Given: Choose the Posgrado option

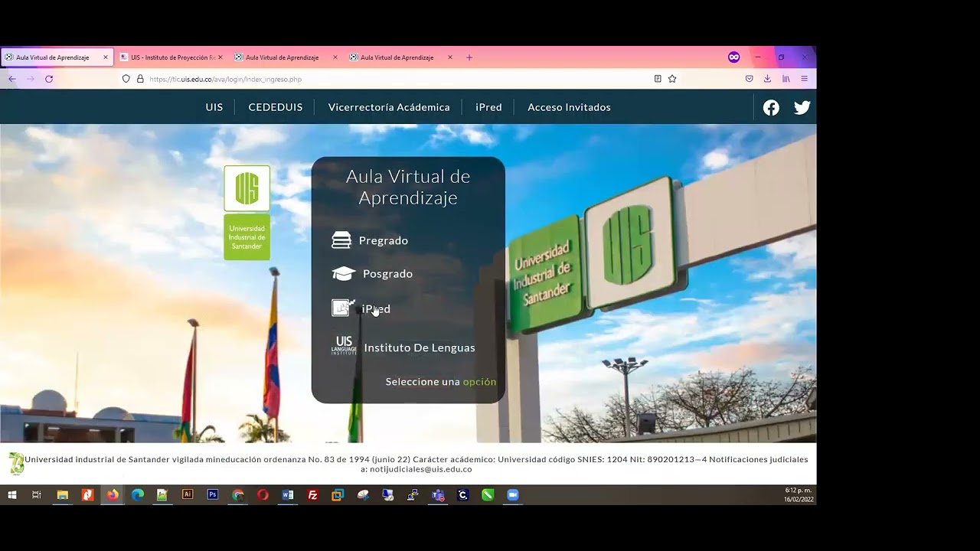Looking at the screenshot, I should click(x=387, y=273).
